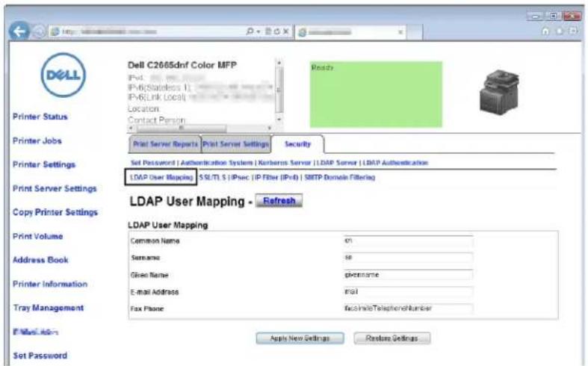
Task: Open Printer Settings in sidebar
Action: [44, 164]
